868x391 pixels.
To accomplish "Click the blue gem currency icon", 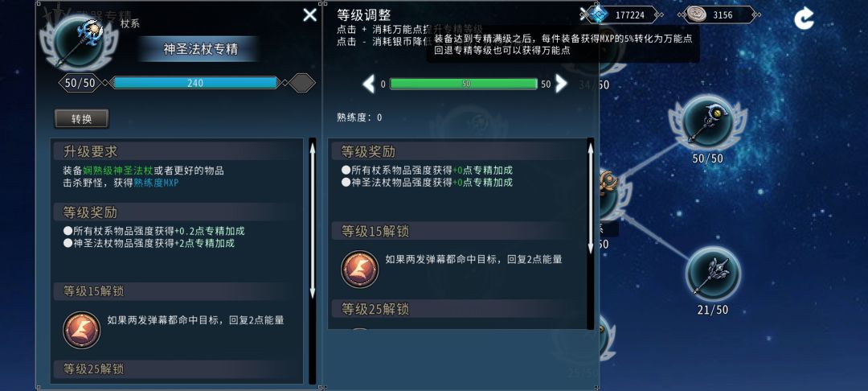I will coord(596,14).
